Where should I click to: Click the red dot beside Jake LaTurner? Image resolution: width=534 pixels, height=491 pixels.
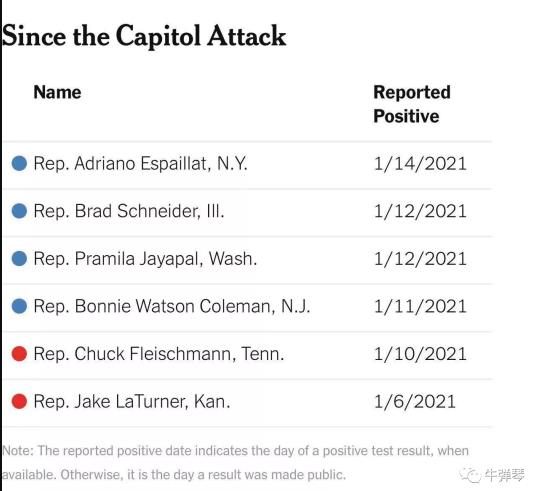coord(19,401)
